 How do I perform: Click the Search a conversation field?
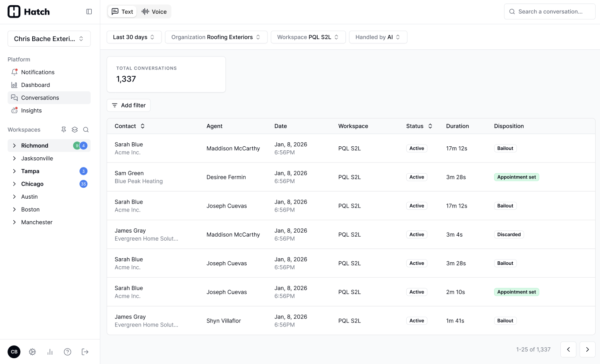[550, 11]
